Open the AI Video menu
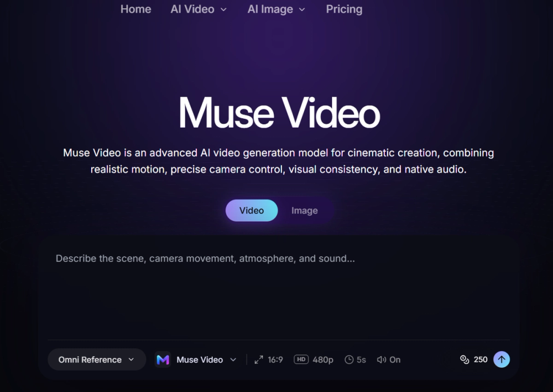553x392 pixels. click(199, 9)
